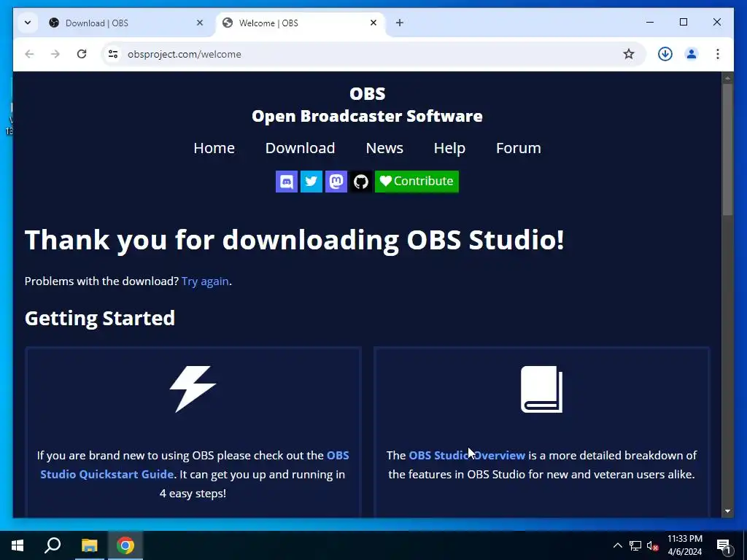747x560 pixels.
Task: Expand the tab search dropdown arrow
Action: (28, 23)
